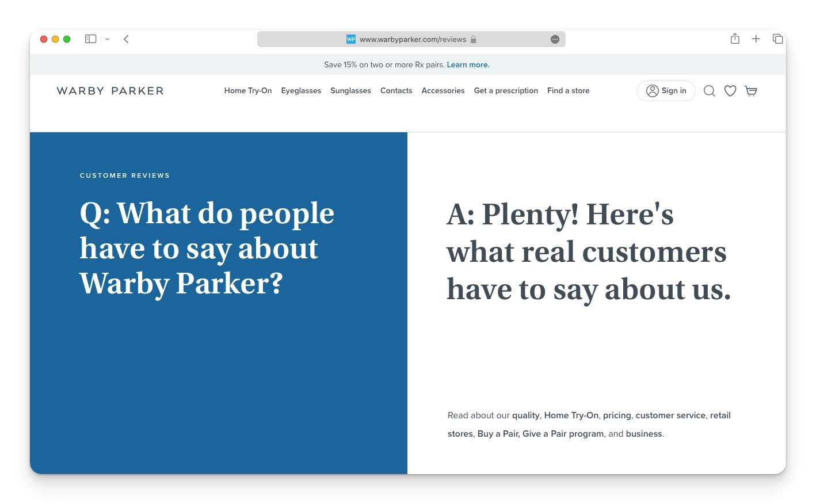Follow 'Buy a Pair, Give a Pair program' link
Image resolution: width=816 pixels, height=504 pixels.
coord(540,434)
